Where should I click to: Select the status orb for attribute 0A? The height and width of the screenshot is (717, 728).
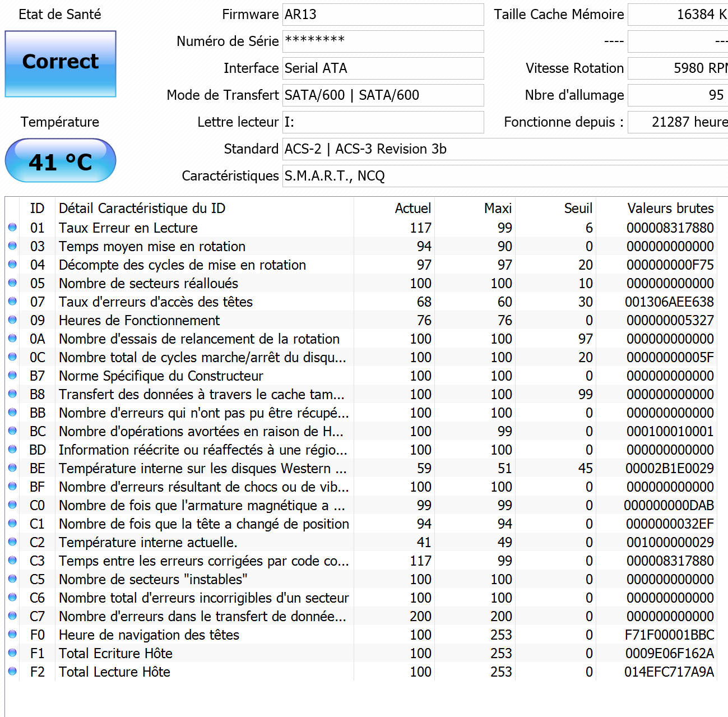12,338
